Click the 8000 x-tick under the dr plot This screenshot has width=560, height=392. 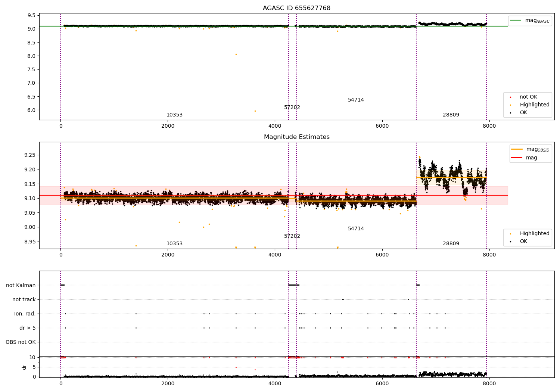coord(489,383)
